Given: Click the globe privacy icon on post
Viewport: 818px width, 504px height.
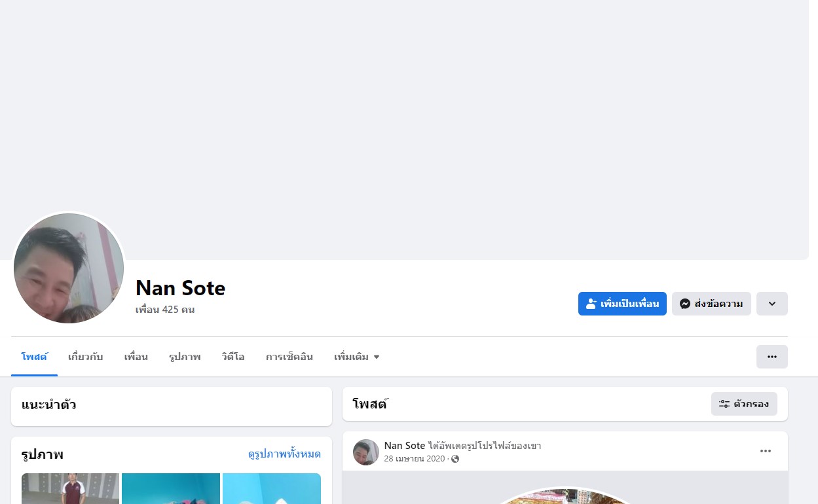Looking at the screenshot, I should [455, 459].
